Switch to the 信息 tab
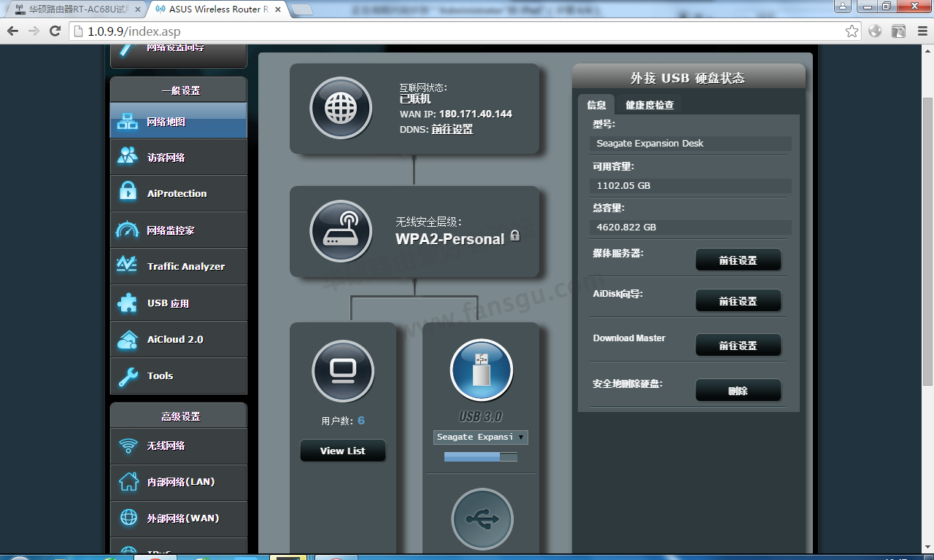This screenshot has width=934, height=560. pyautogui.click(x=596, y=105)
